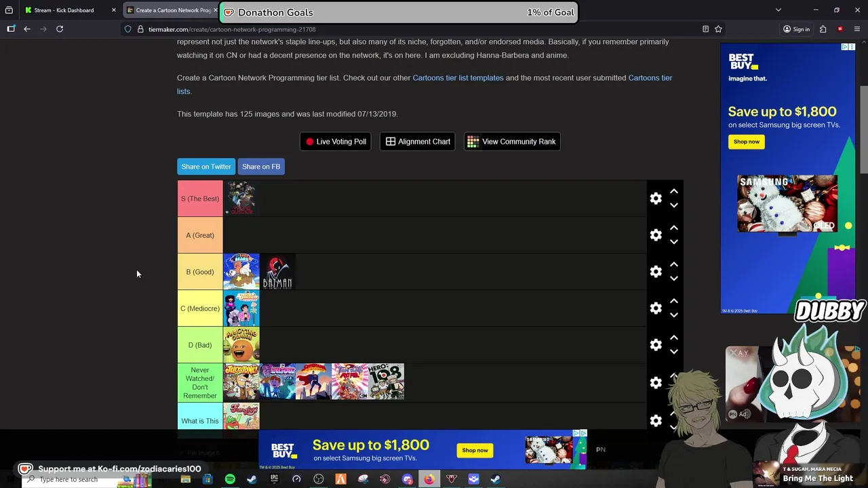868x488 pixels.
Task: Move C (Mediocre) tier row up
Action: (x=674, y=302)
